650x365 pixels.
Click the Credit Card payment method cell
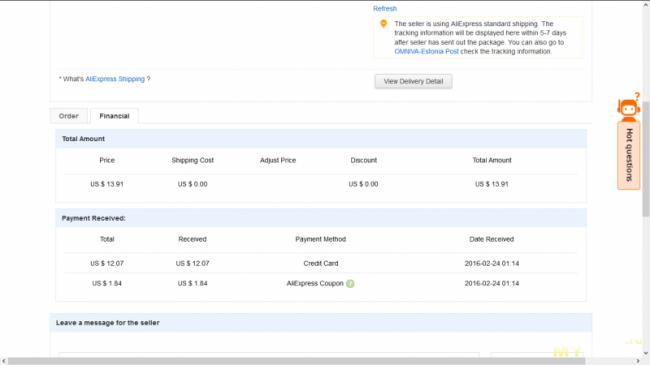click(320, 263)
